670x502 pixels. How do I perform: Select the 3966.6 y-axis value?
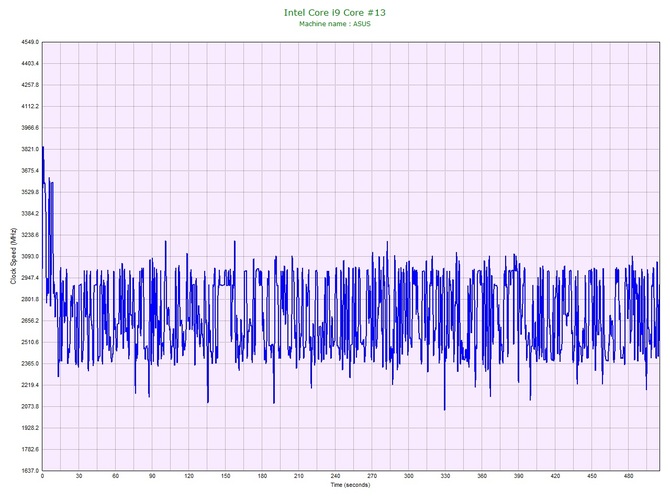pos(30,128)
